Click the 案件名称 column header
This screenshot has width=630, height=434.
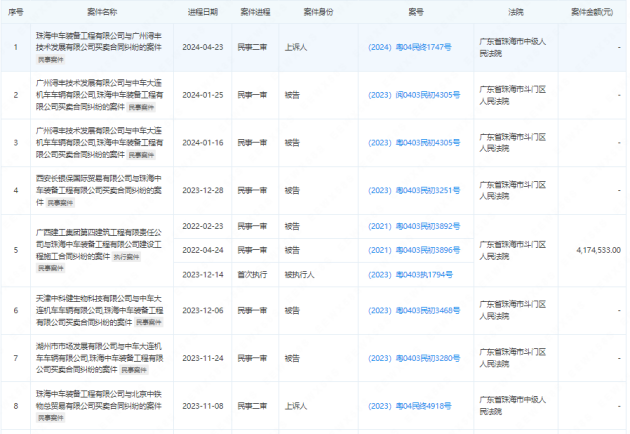click(x=102, y=12)
